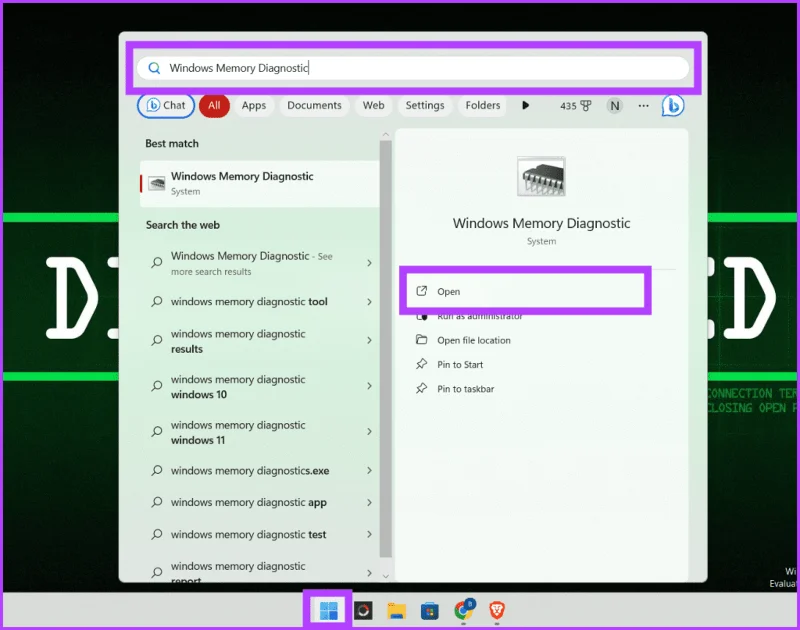Screen dimensions: 800x630
Task: Select the All filter tab
Action: tap(214, 106)
